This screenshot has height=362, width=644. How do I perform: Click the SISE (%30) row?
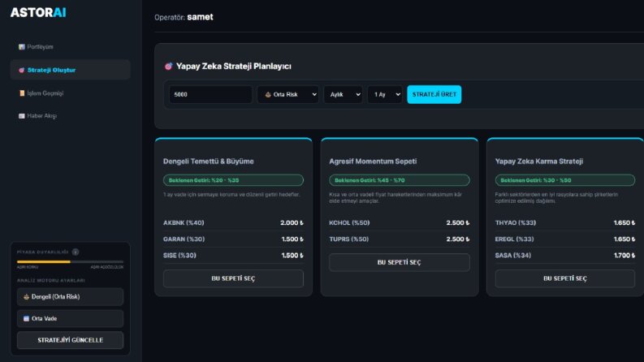233,256
